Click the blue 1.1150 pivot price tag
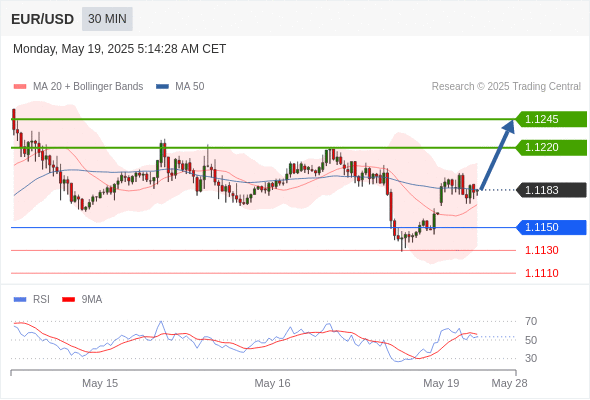Viewport: 590px width, 400px height. pyautogui.click(x=551, y=227)
